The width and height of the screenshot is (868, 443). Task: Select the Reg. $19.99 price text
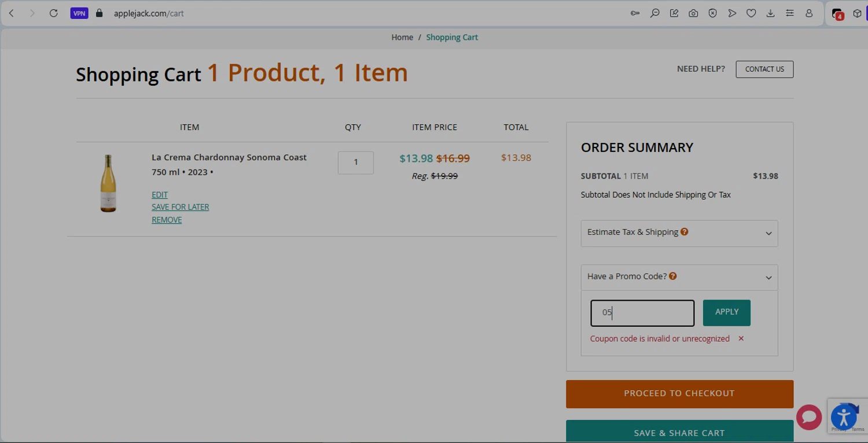coord(435,176)
